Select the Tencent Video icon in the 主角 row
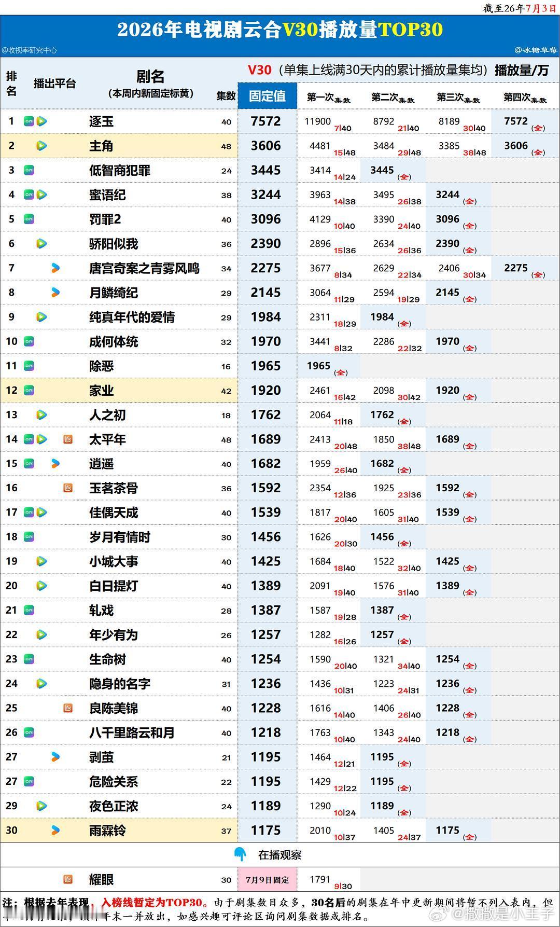 [42, 146]
